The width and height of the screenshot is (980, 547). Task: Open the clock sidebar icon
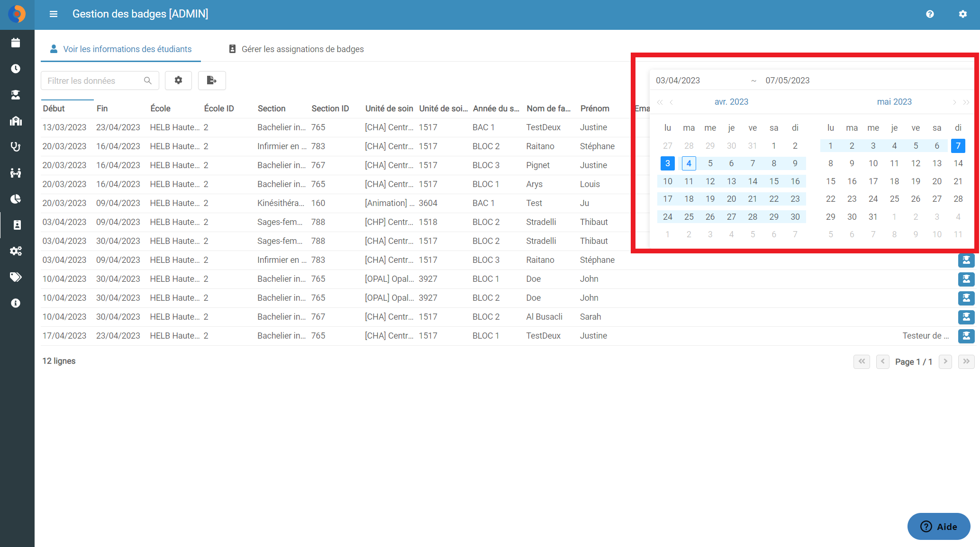(x=16, y=69)
